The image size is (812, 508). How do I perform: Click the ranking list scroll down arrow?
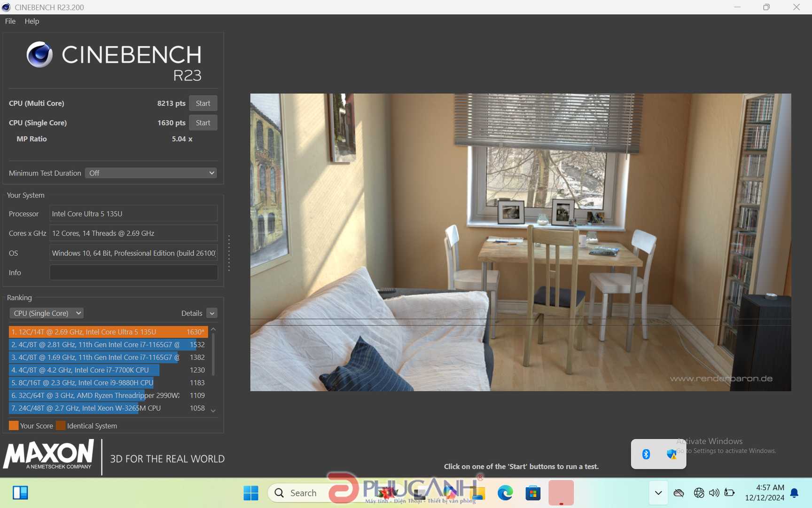coord(213,411)
